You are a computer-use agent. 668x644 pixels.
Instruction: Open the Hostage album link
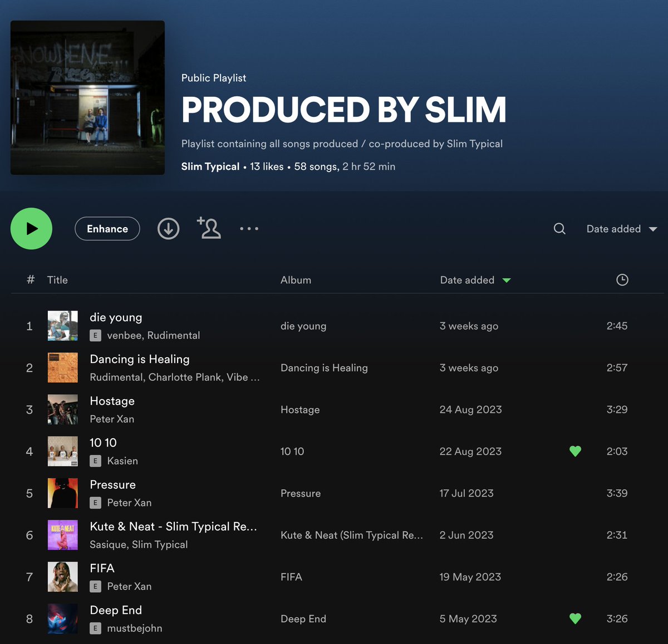(300, 410)
